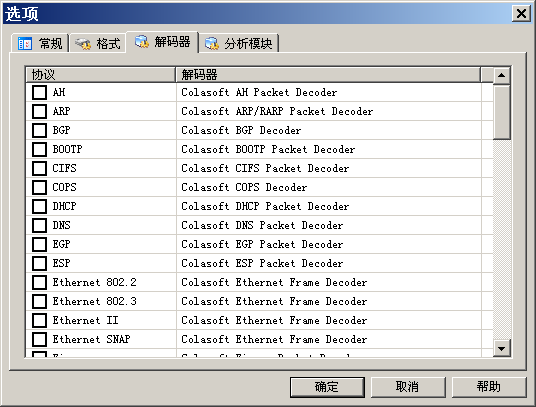Screen dimensions: 536x407
Task: Click the 常规 tab icon
Action: pyautogui.click(x=25, y=43)
